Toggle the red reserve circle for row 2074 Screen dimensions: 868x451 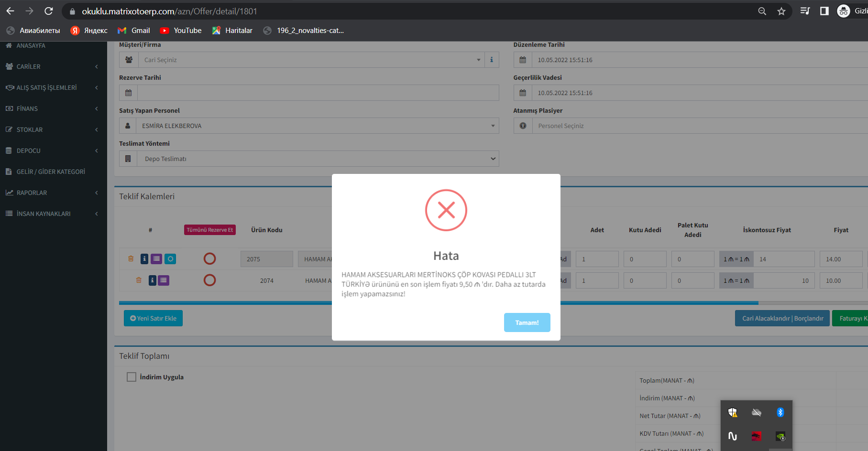[209, 280]
